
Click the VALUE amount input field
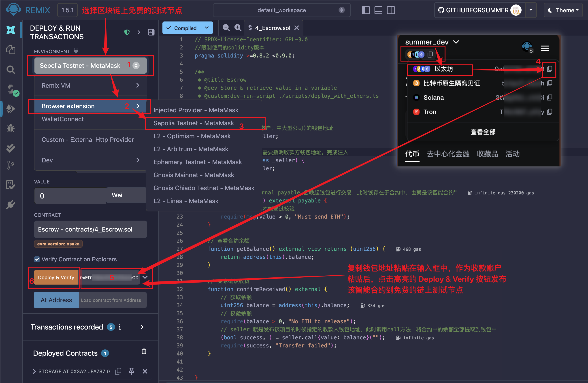tap(70, 196)
